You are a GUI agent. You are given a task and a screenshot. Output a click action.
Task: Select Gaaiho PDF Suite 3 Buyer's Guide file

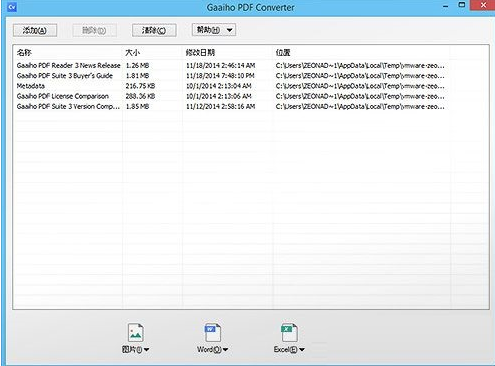[65, 76]
